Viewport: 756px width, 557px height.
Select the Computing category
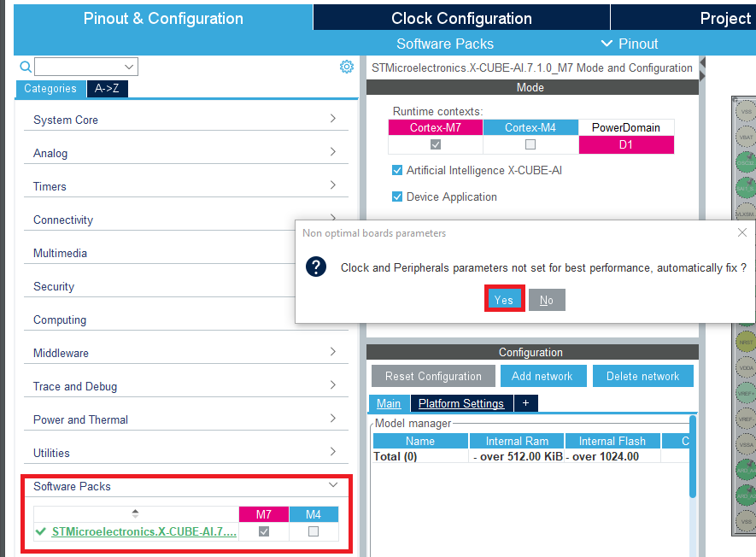point(60,320)
